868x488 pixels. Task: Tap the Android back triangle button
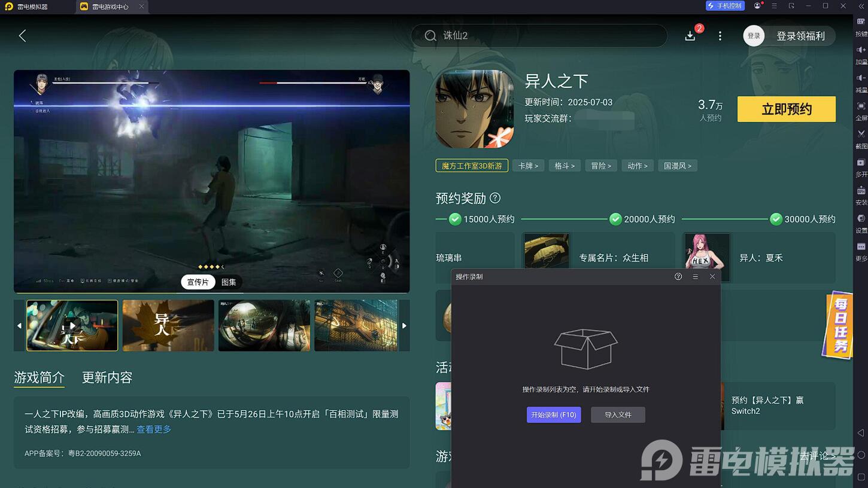tap(861, 432)
